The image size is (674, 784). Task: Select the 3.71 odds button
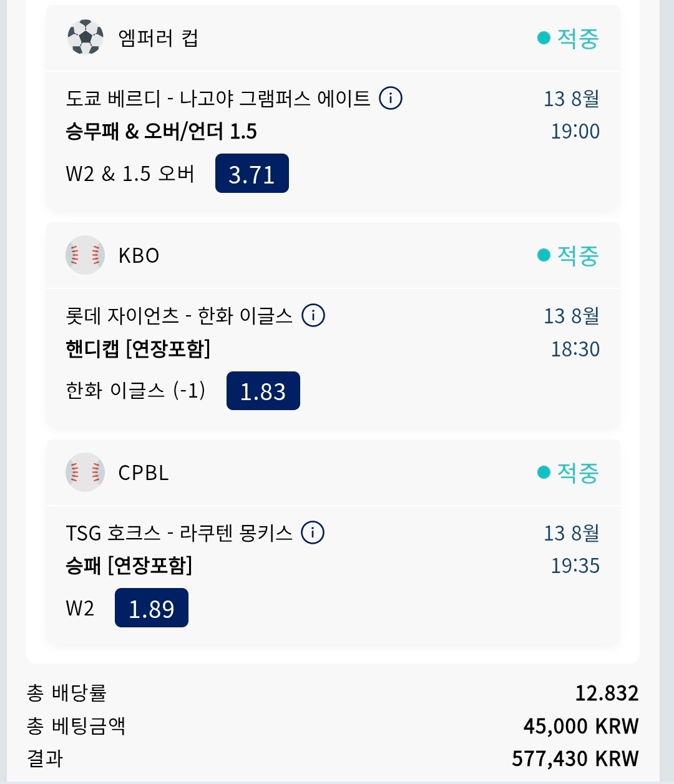coord(252,174)
